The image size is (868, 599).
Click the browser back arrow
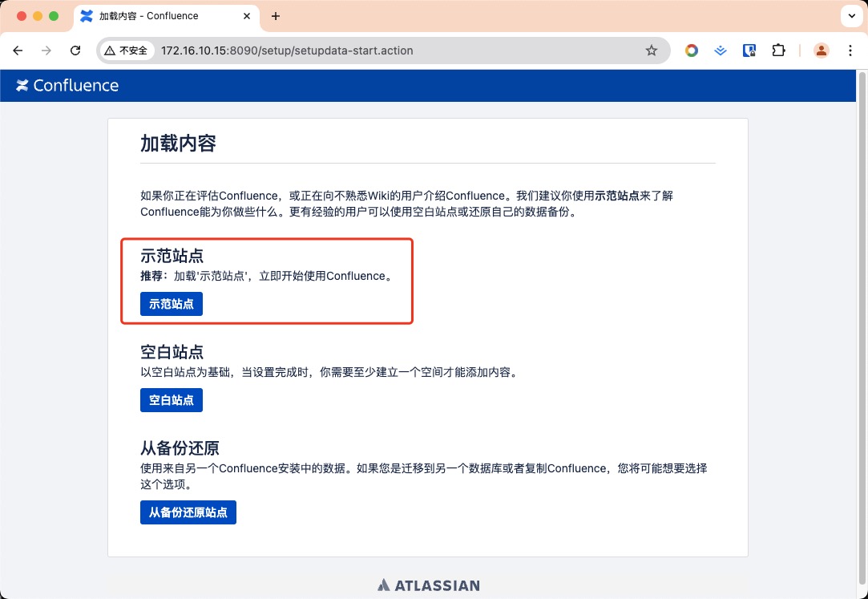pos(18,51)
